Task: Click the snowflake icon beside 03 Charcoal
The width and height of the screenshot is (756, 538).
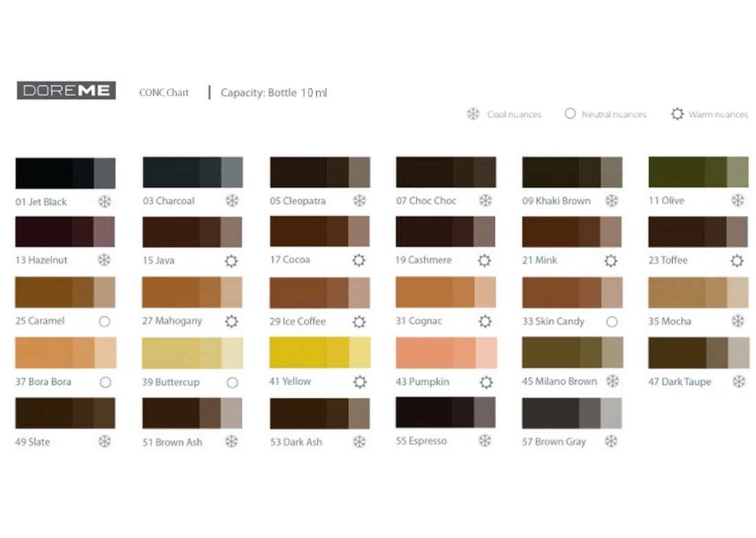Action: point(232,201)
